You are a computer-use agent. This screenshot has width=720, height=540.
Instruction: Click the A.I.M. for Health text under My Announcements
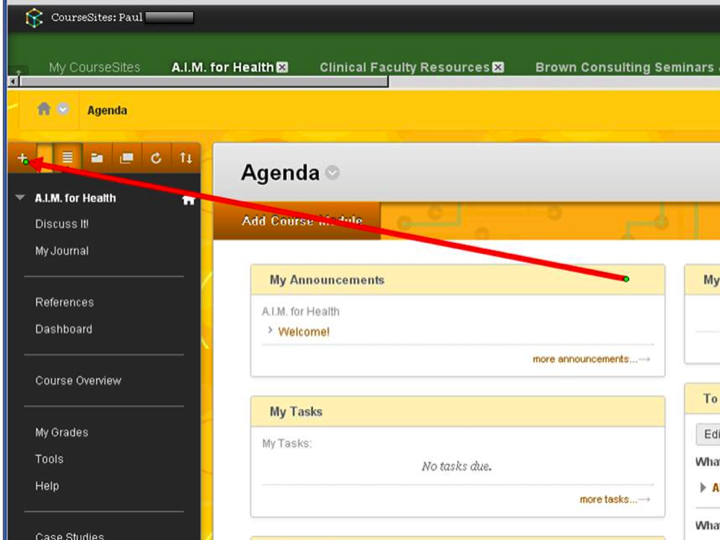[300, 311]
